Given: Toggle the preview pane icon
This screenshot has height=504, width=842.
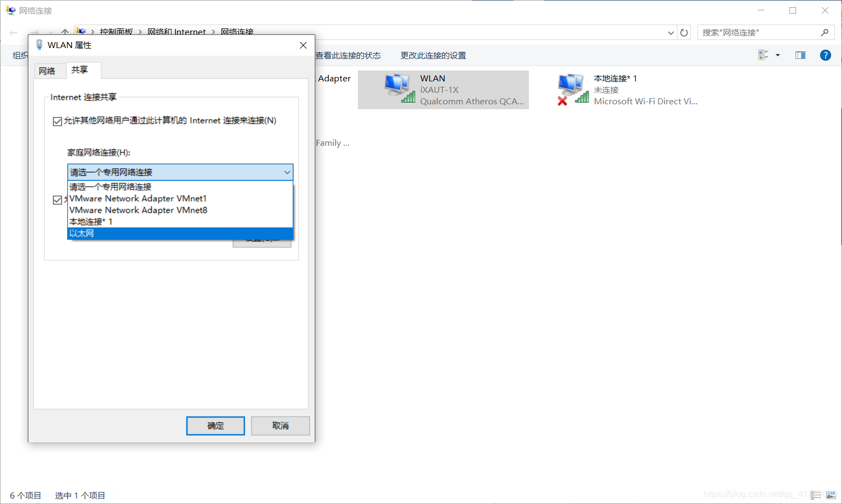Looking at the screenshot, I should pos(800,55).
